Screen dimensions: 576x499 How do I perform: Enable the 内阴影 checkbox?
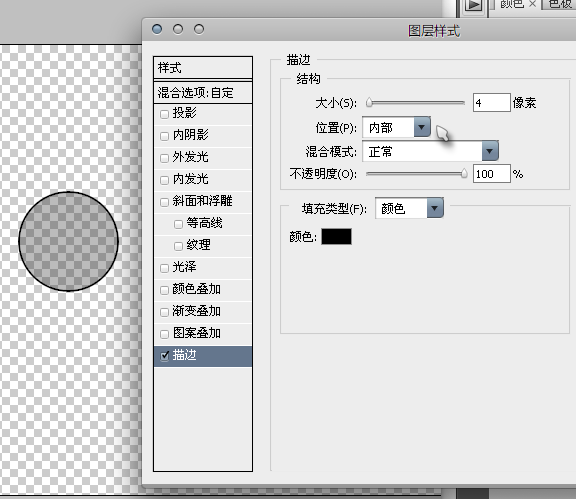(x=165, y=136)
